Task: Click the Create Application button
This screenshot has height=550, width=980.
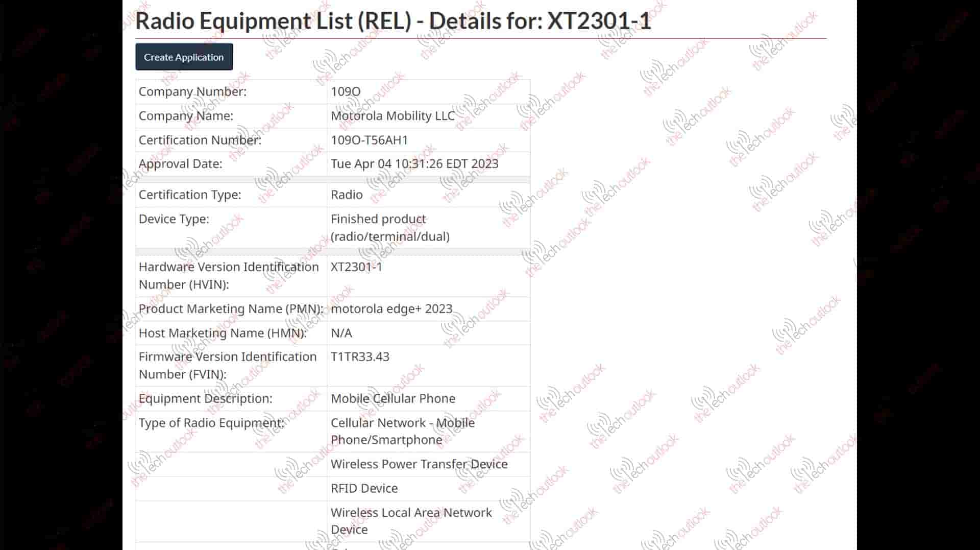Action: pos(184,57)
